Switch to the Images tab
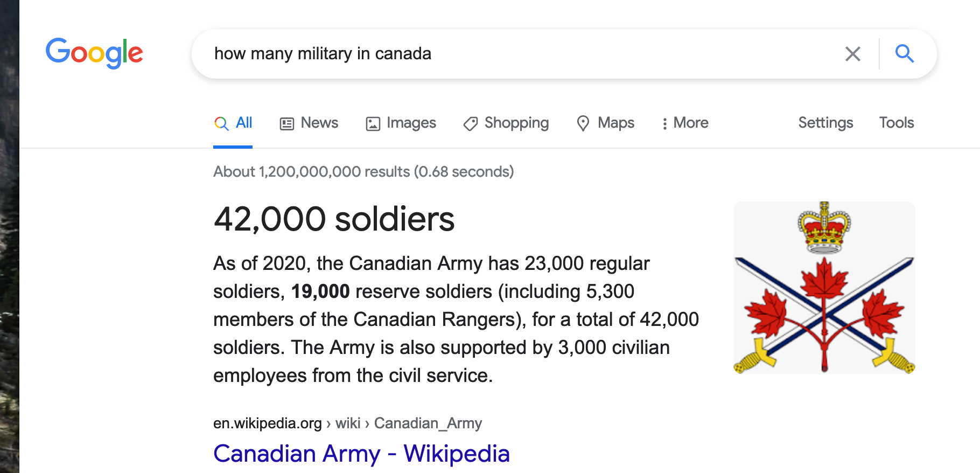980x473 pixels. point(411,123)
